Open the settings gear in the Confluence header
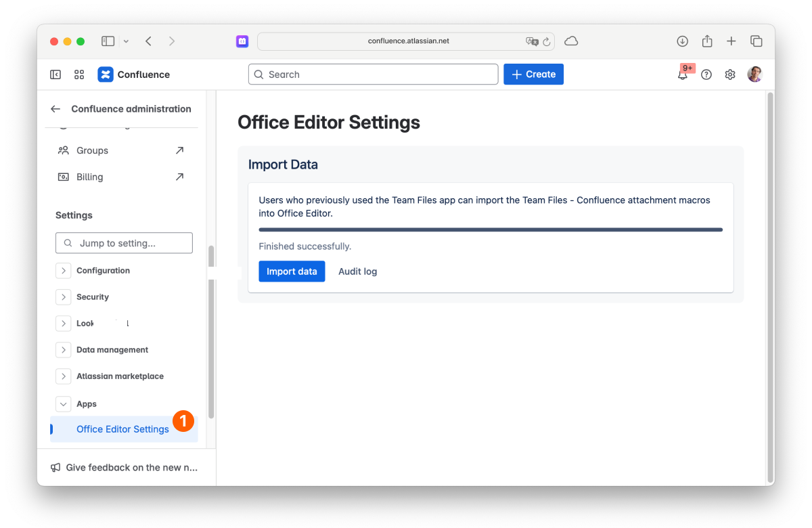Image resolution: width=812 pixels, height=528 pixels. coord(730,74)
